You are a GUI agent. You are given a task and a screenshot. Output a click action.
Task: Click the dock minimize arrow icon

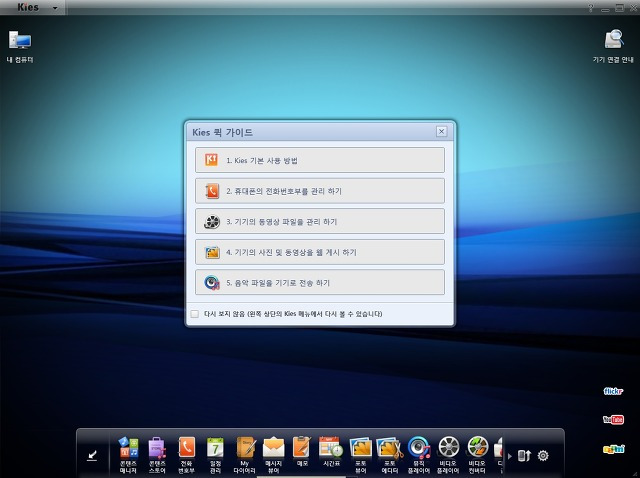92,455
